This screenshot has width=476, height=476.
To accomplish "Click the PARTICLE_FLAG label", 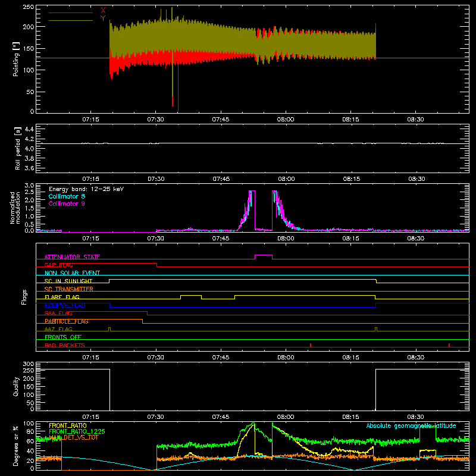I will click(x=67, y=321).
